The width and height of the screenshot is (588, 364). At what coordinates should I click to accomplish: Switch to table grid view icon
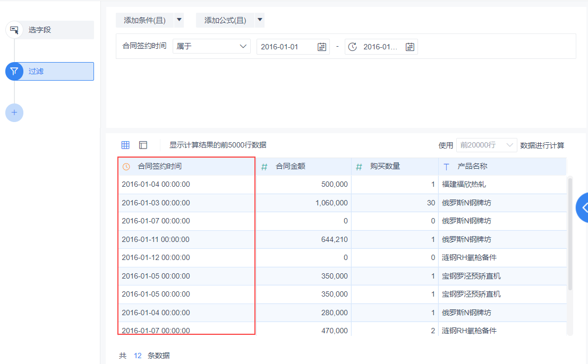pyautogui.click(x=125, y=145)
